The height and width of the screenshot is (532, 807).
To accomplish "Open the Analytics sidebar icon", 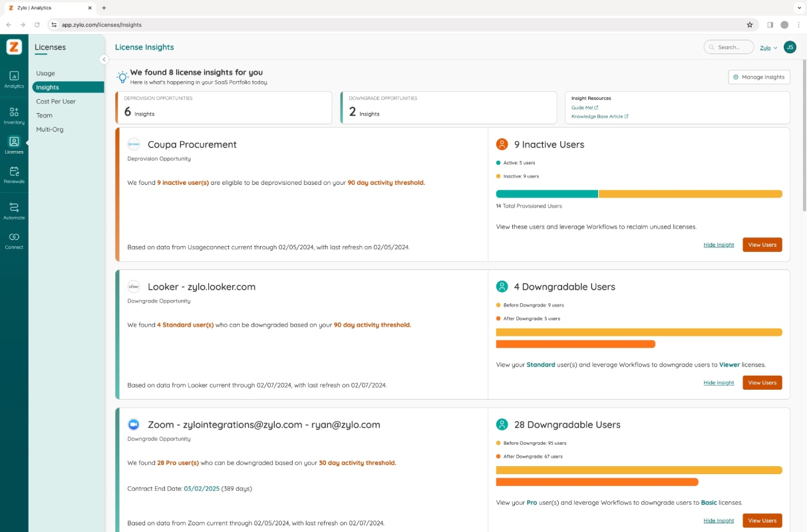I will [14, 79].
